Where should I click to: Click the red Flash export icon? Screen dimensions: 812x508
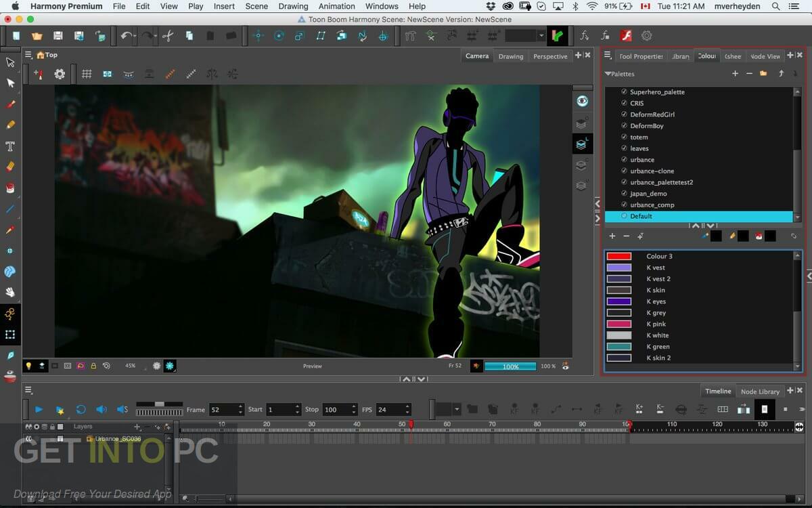pos(625,35)
